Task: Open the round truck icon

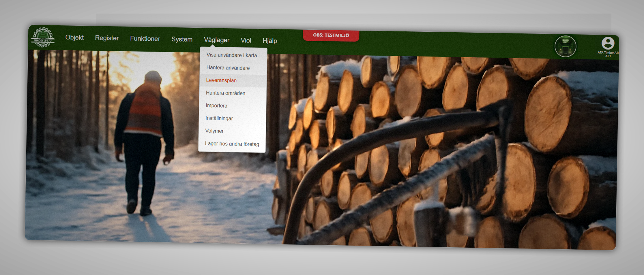Action: coord(565,46)
